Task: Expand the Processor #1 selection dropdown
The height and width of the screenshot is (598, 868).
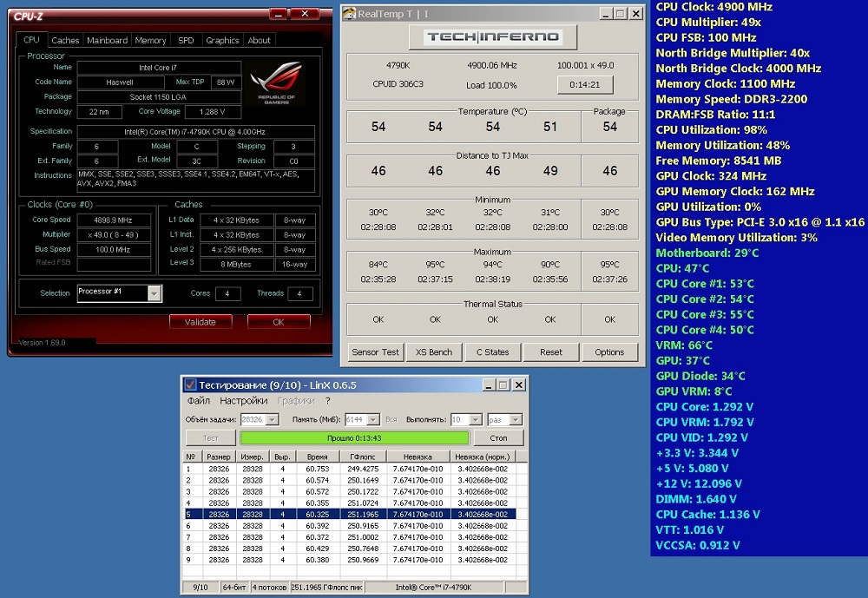Action: click(x=155, y=292)
